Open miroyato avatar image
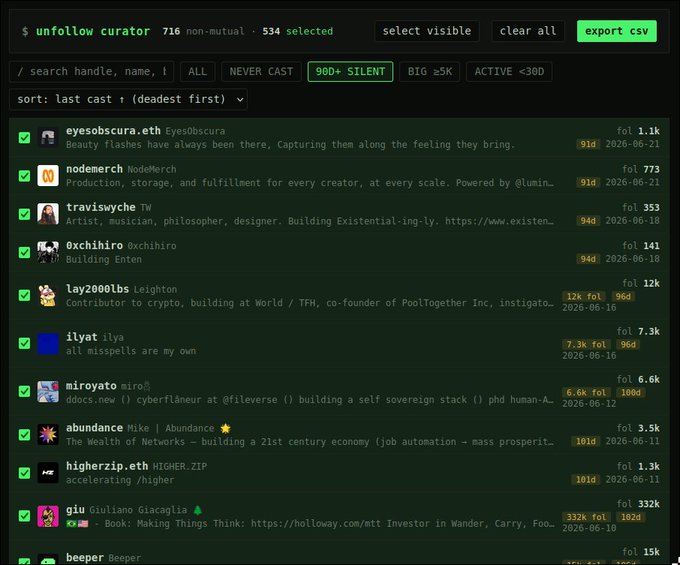 click(x=48, y=392)
